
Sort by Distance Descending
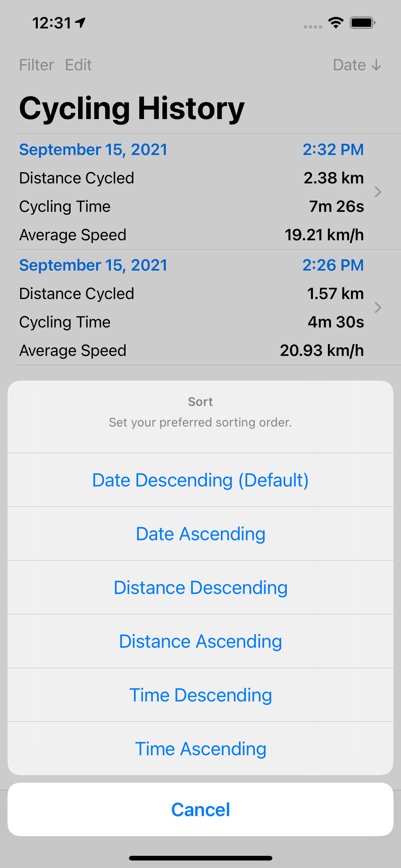[200, 587]
